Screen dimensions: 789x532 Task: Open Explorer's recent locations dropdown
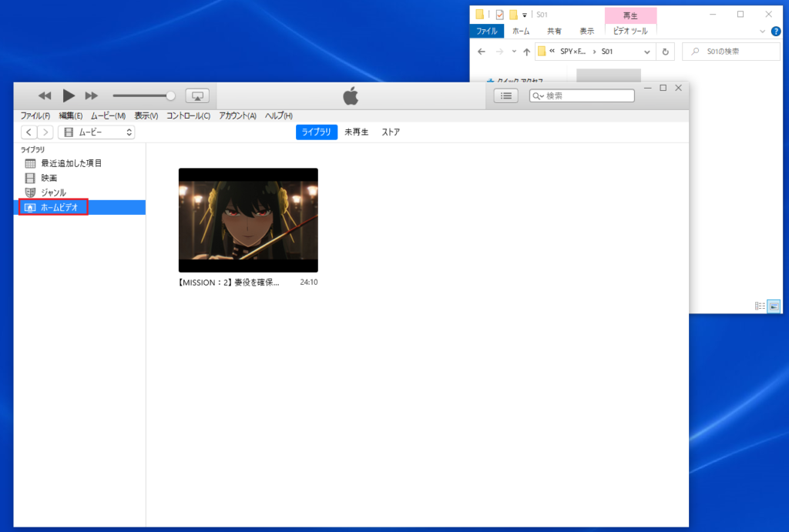pos(514,52)
